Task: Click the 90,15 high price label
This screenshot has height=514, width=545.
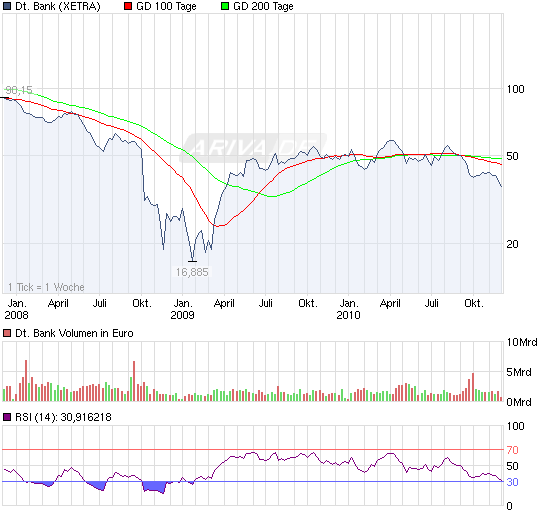Action: coord(19,90)
